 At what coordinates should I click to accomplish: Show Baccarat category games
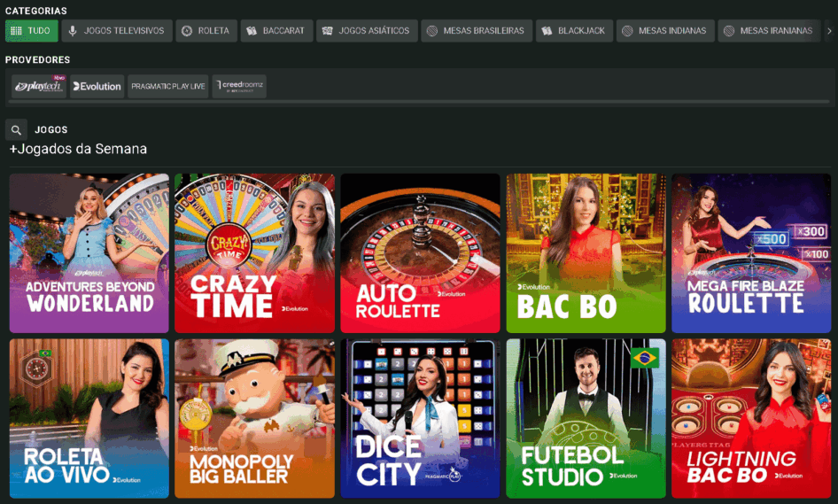point(275,31)
